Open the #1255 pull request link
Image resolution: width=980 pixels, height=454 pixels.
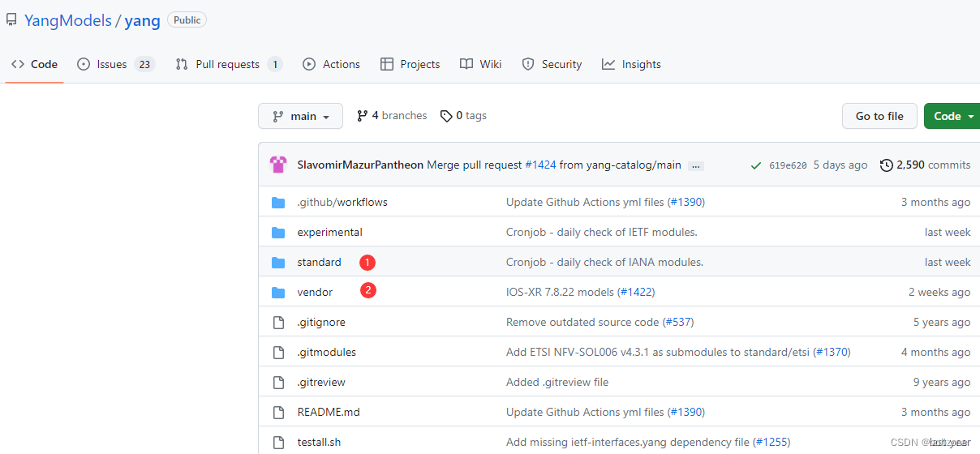point(772,442)
